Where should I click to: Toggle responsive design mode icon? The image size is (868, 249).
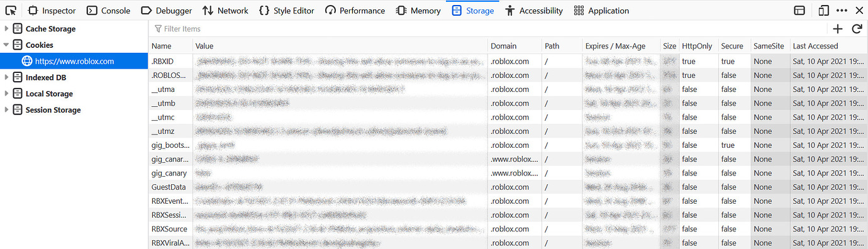[823, 10]
